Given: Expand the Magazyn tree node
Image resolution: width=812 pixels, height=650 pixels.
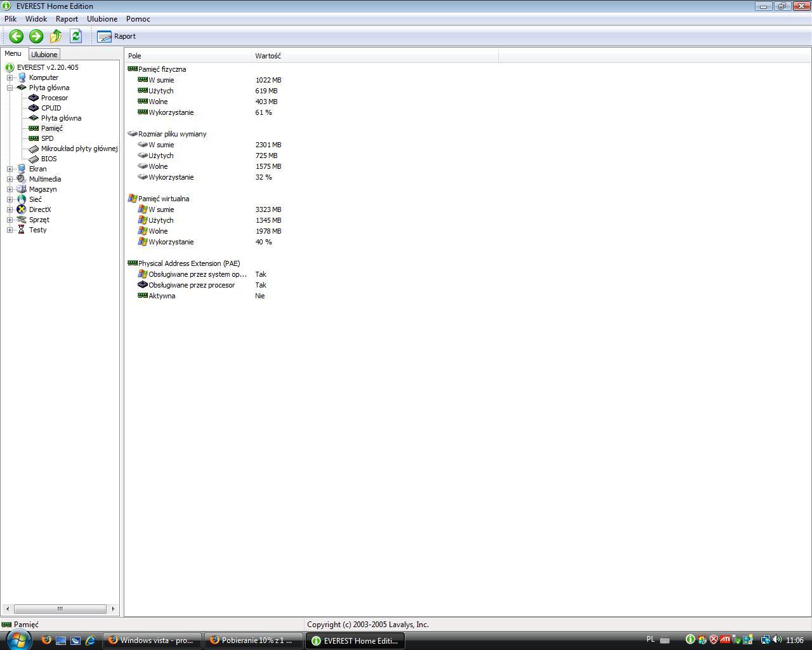Looking at the screenshot, I should click(x=10, y=189).
